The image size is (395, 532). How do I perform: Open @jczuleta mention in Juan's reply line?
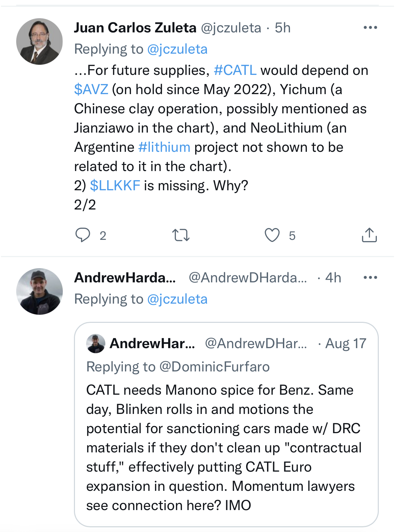tap(177, 49)
